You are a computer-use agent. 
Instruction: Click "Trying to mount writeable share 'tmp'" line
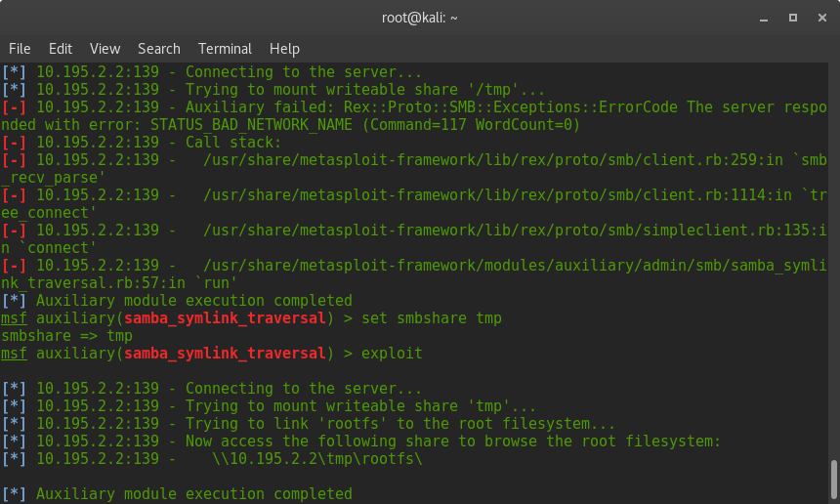pos(269,406)
